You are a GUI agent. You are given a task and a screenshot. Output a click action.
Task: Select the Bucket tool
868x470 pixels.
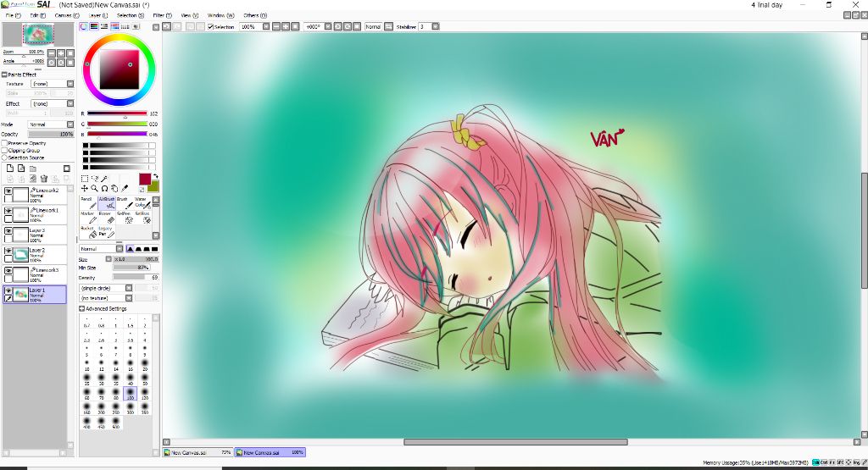(x=87, y=232)
